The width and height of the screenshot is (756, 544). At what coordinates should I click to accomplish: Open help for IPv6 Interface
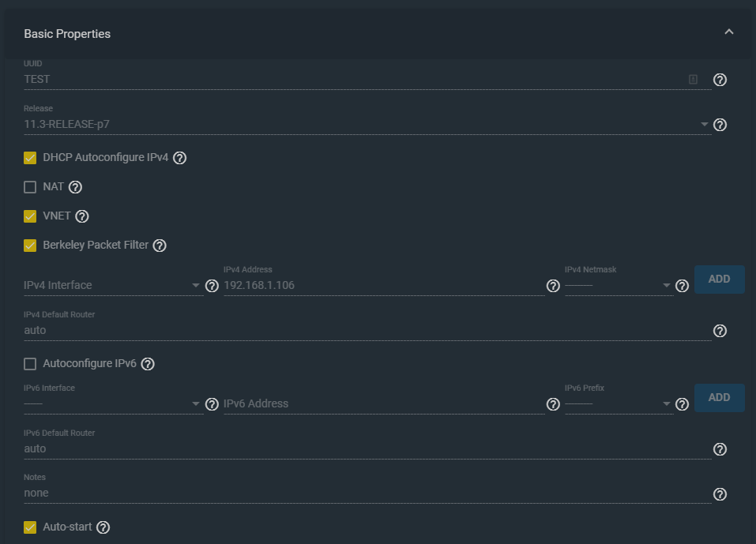212,404
